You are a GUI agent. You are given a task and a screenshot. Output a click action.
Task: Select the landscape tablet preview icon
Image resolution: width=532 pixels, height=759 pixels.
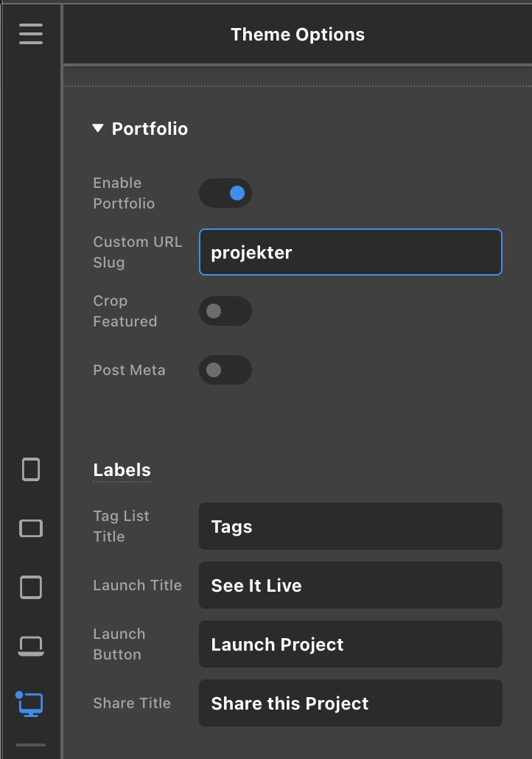click(31, 528)
